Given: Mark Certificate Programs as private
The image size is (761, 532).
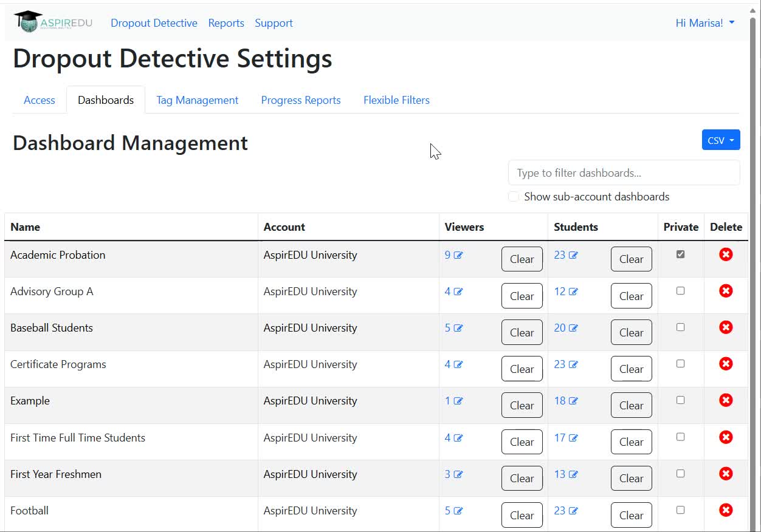Looking at the screenshot, I should pyautogui.click(x=680, y=364).
